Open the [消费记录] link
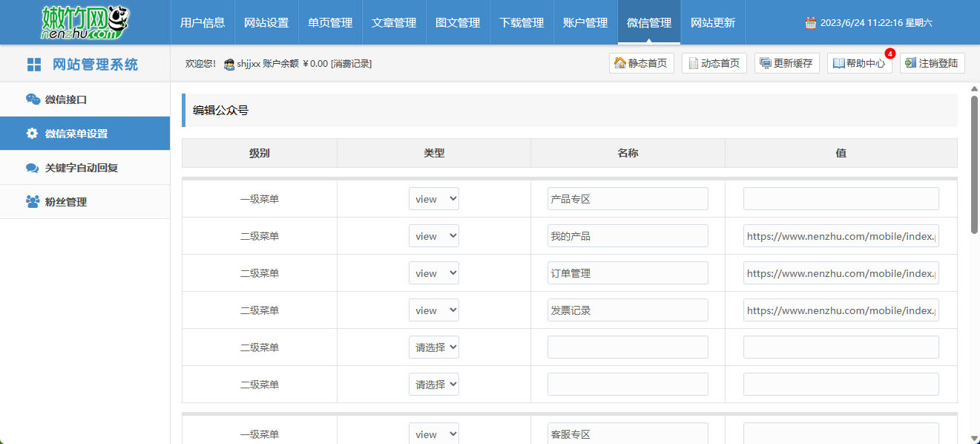The width and height of the screenshot is (980, 444). [351, 64]
